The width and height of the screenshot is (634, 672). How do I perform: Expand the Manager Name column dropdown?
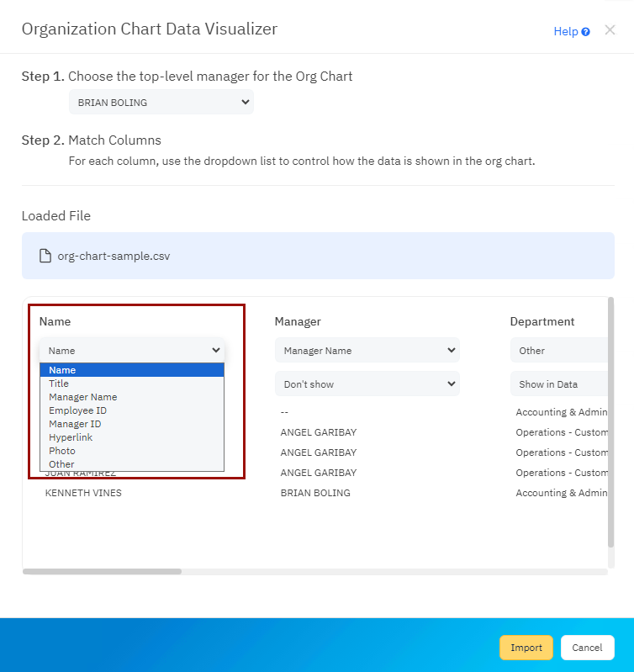(x=367, y=350)
